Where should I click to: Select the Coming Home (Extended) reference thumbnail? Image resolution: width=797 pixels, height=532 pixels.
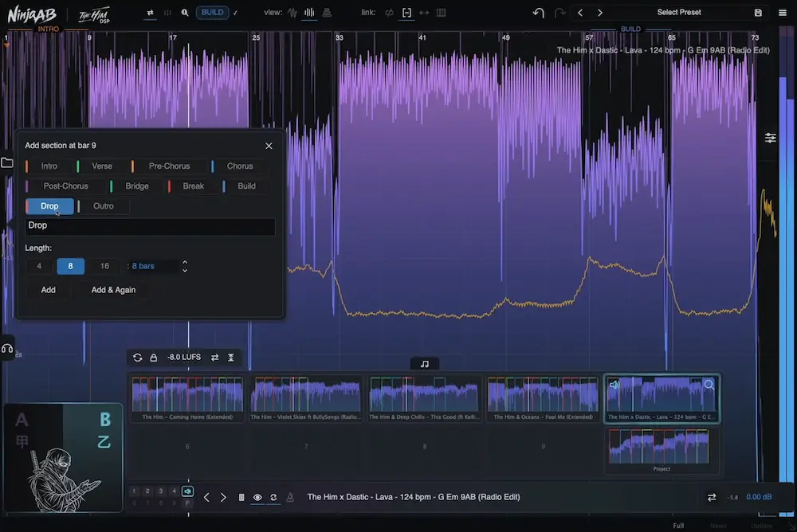[187, 399]
